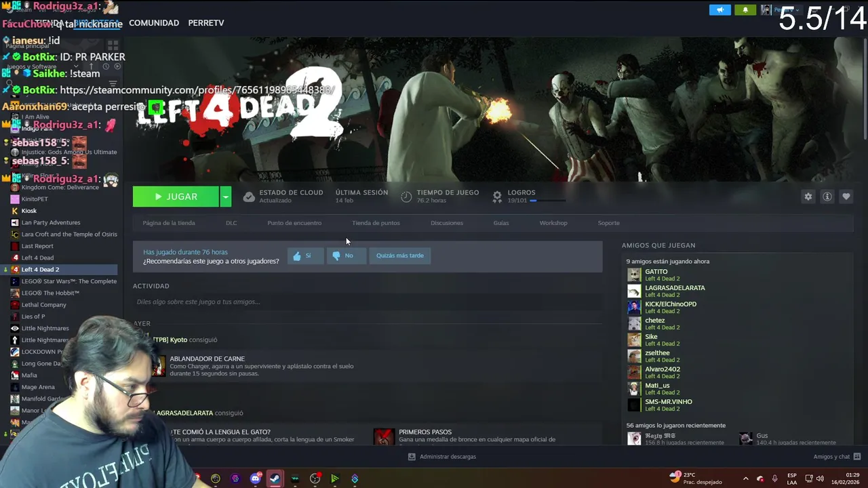Choose No thumbs down recommendation
The height and width of the screenshot is (488, 868).
346,256
